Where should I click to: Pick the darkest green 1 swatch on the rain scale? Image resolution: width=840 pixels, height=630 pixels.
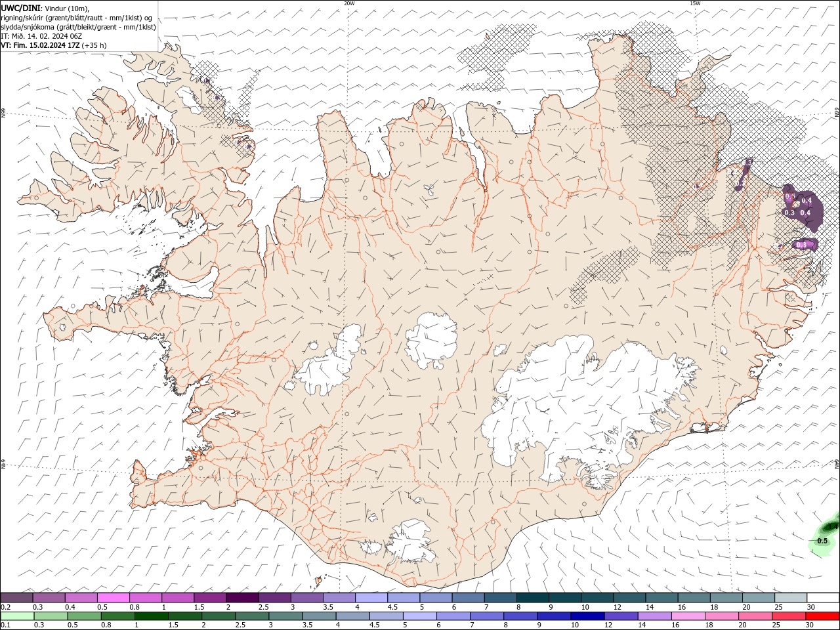pos(151,616)
